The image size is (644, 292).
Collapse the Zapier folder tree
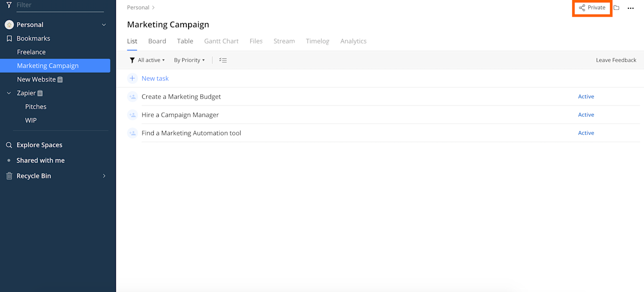(9, 93)
